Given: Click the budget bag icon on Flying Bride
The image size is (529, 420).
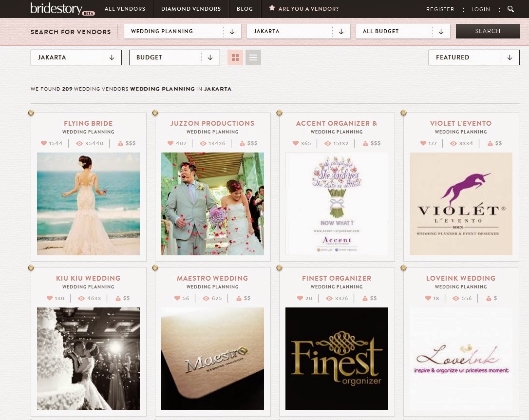Looking at the screenshot, I should coord(120,143).
